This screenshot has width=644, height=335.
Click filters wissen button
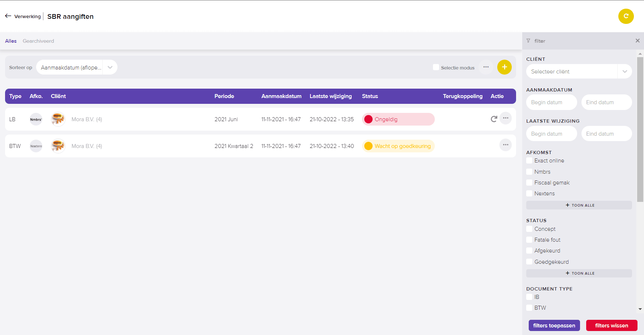611,326
